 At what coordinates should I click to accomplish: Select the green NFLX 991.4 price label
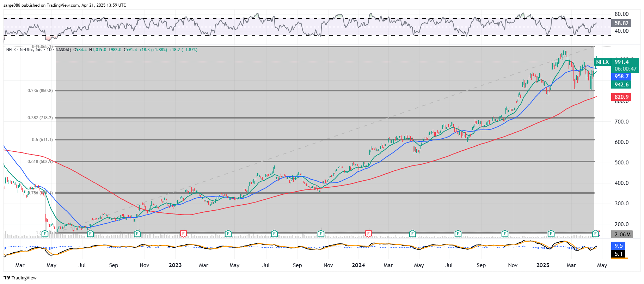tap(621, 62)
